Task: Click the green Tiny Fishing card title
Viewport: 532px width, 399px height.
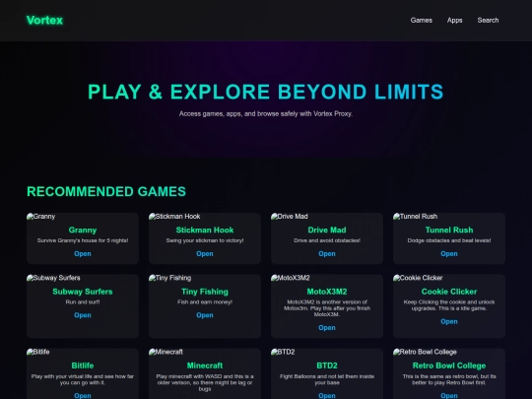Action: pyautogui.click(x=205, y=292)
